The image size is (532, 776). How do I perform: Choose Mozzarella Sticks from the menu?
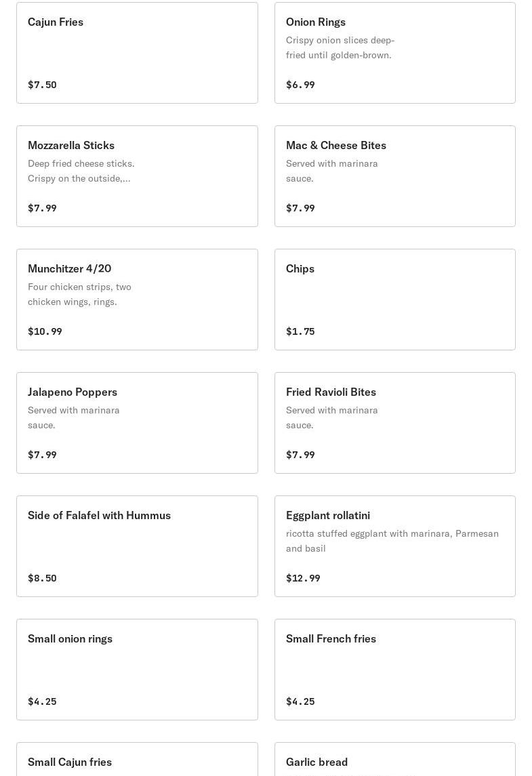pyautogui.click(x=137, y=176)
